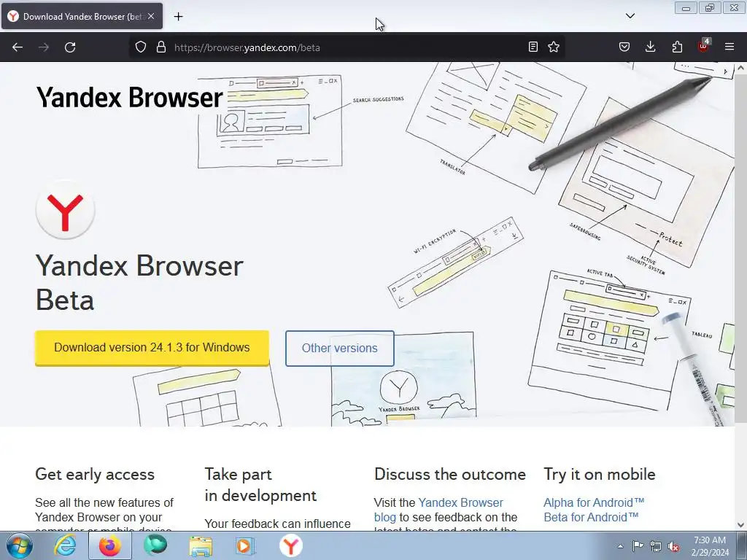747x560 pixels.
Task: Click the Yandex Browser Beta title
Action: point(139,282)
